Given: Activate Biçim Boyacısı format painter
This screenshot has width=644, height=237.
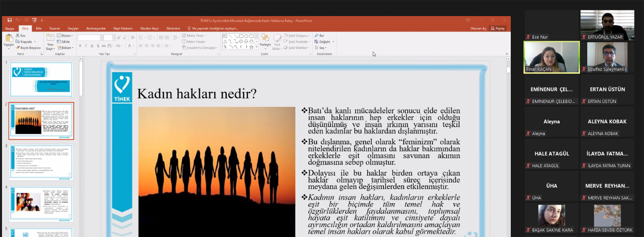Looking at the screenshot, I should (28, 48).
